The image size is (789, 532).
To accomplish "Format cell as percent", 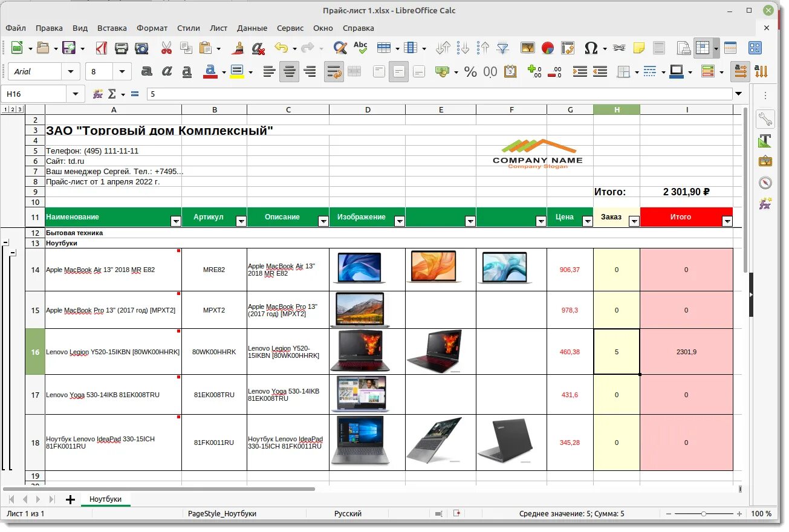I will click(470, 72).
